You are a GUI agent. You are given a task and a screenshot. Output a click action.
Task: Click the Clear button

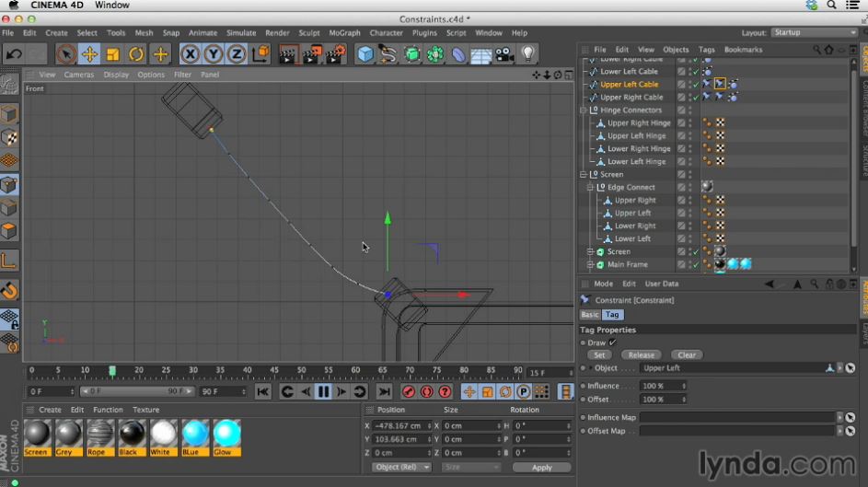point(687,354)
